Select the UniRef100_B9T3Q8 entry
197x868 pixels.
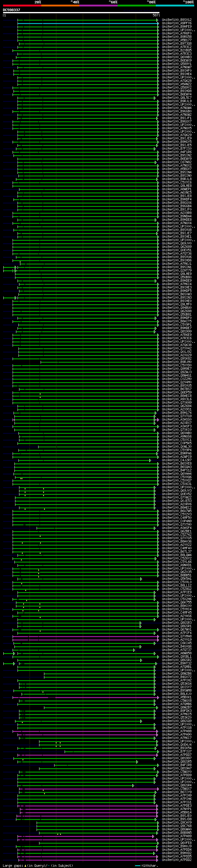[x=177, y=43]
